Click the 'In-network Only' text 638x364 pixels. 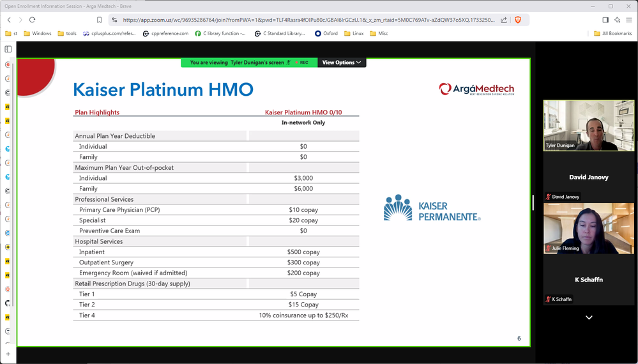[x=303, y=123]
